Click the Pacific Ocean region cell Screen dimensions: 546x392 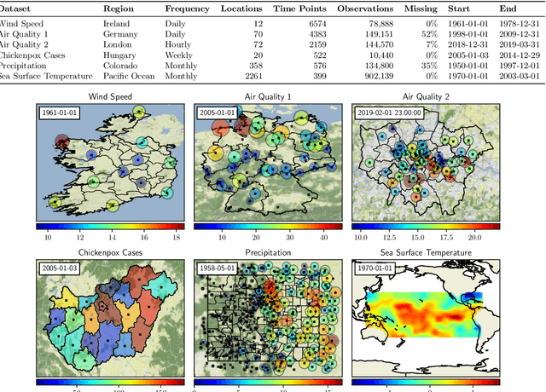click(x=129, y=76)
